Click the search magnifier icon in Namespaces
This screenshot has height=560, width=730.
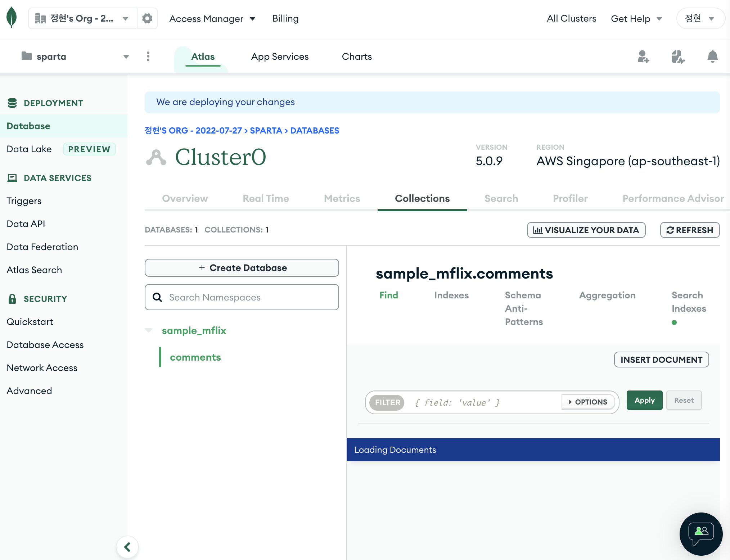[157, 297]
